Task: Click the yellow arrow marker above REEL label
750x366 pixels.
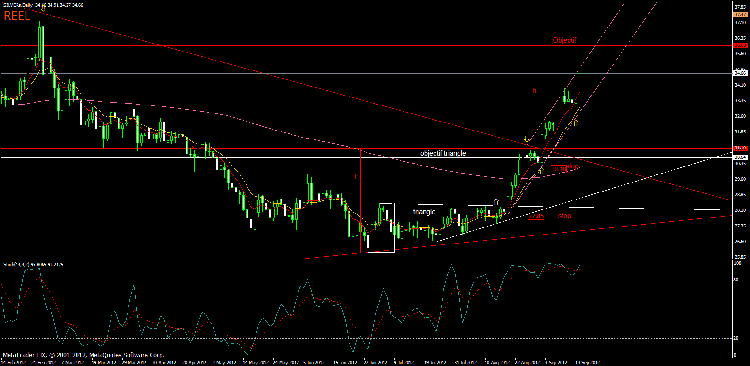Action: pyautogui.click(x=43, y=8)
